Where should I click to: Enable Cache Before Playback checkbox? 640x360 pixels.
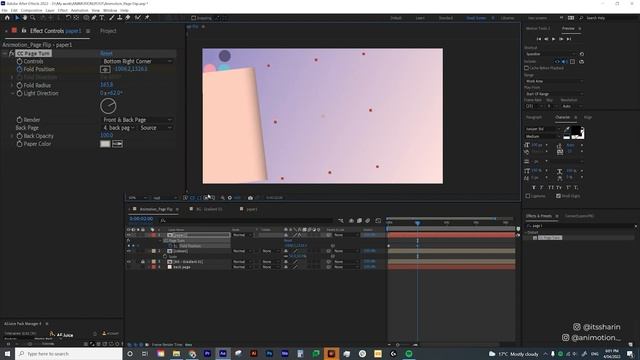click(x=527, y=68)
